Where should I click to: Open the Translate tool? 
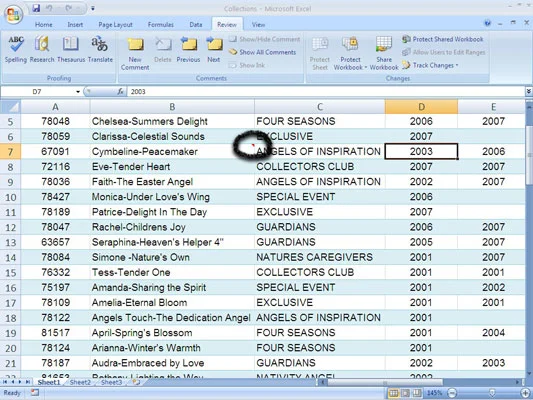[100, 49]
